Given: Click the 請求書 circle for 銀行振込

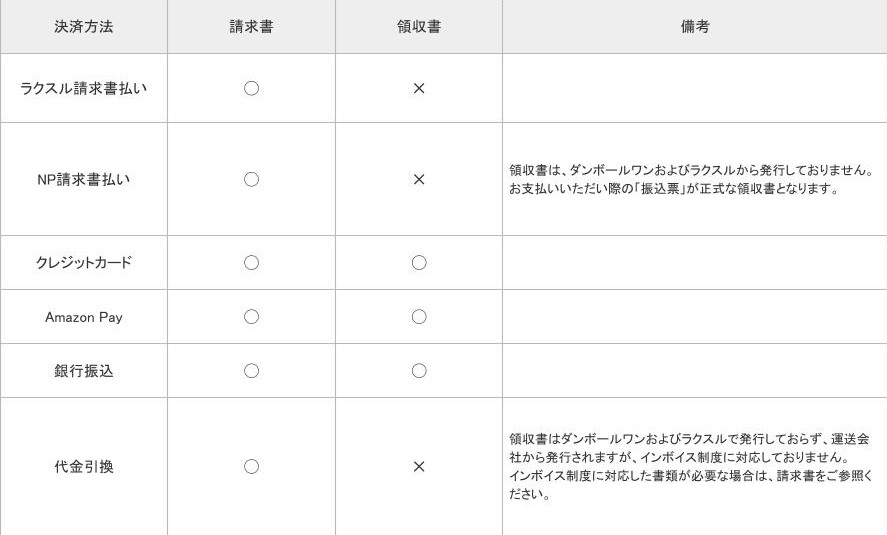Looking at the screenshot, I should 251,371.
